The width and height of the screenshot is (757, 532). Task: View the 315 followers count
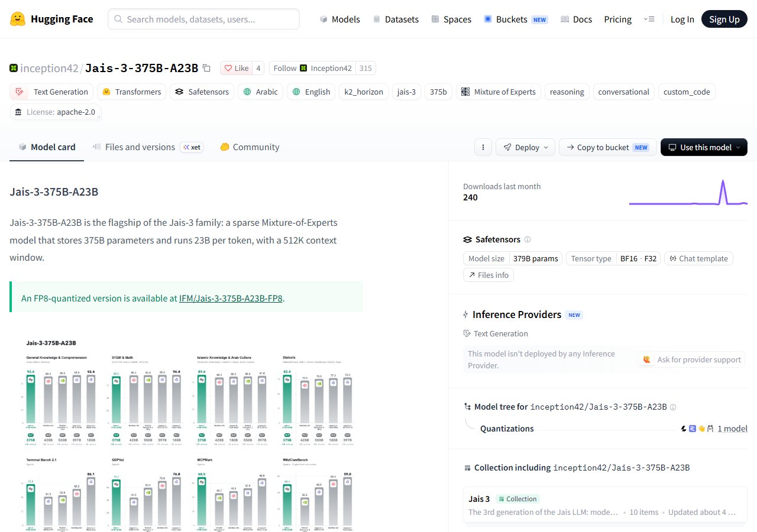365,68
